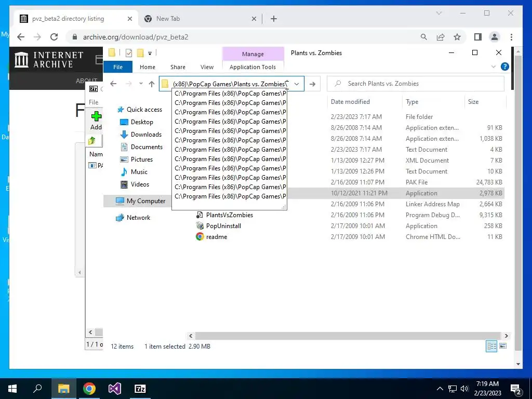
Task: Click the 24,783 KB size cell
Action: [489, 182]
